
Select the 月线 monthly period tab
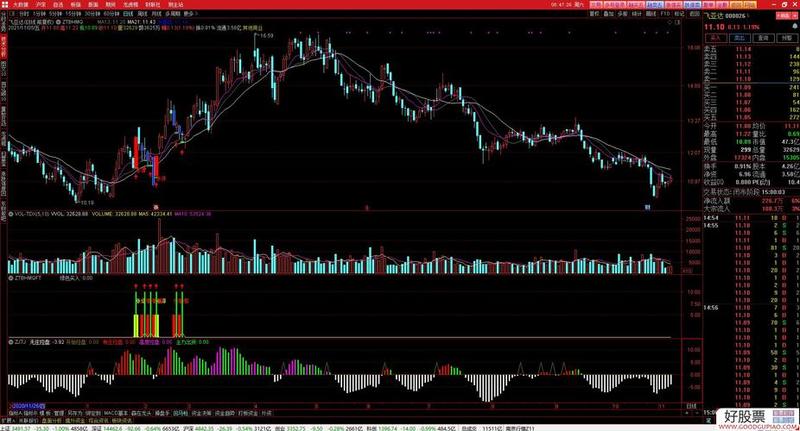[157, 14]
